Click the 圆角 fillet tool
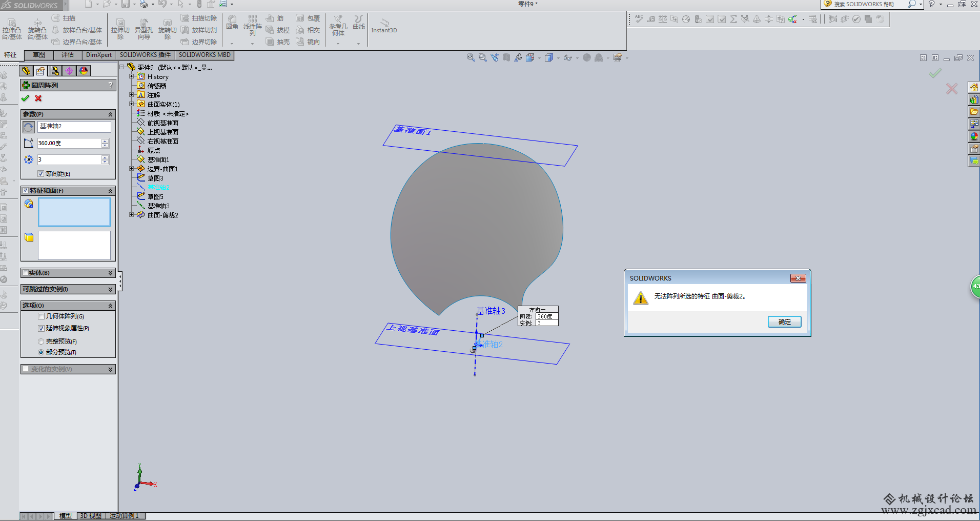Image resolution: width=980 pixels, height=521 pixels. pos(232,23)
